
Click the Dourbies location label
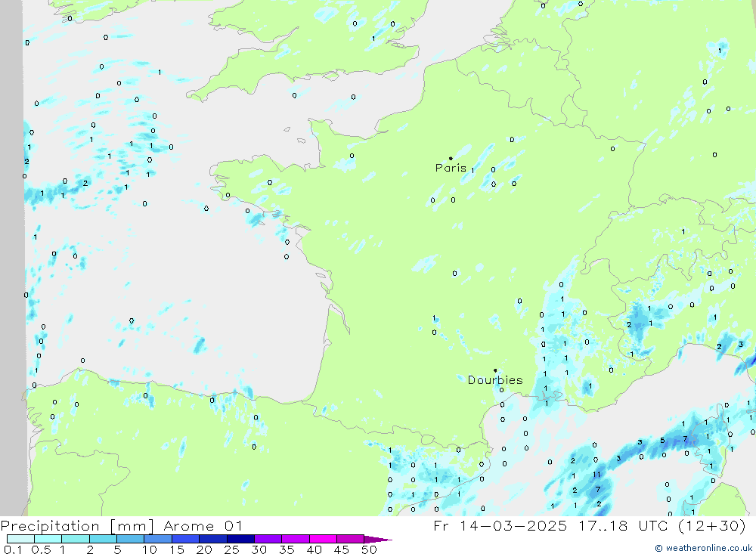pos(495,380)
